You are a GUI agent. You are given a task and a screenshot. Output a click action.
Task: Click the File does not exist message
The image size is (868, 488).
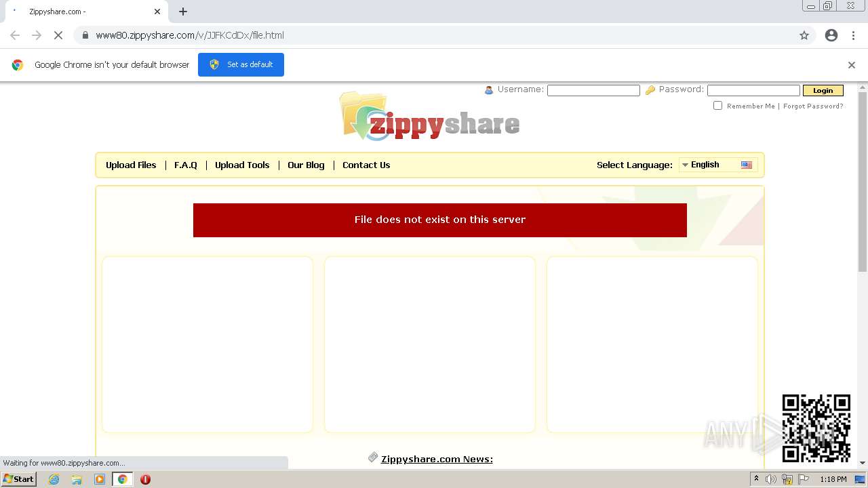(x=440, y=220)
